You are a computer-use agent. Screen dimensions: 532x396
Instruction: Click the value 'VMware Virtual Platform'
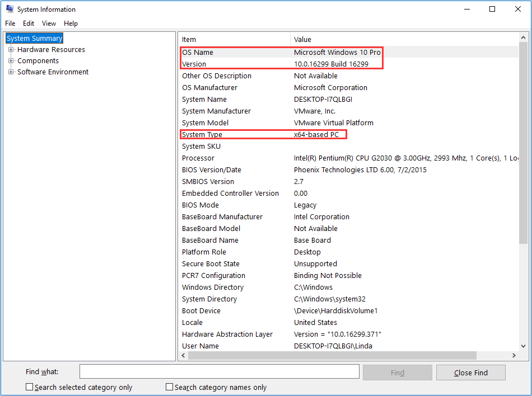click(334, 122)
